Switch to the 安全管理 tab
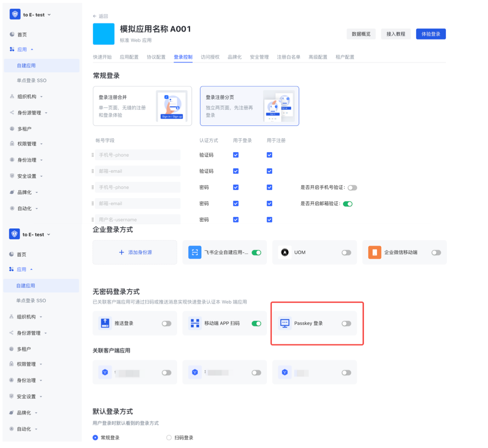Screen dimensions: 488x448 [259, 57]
